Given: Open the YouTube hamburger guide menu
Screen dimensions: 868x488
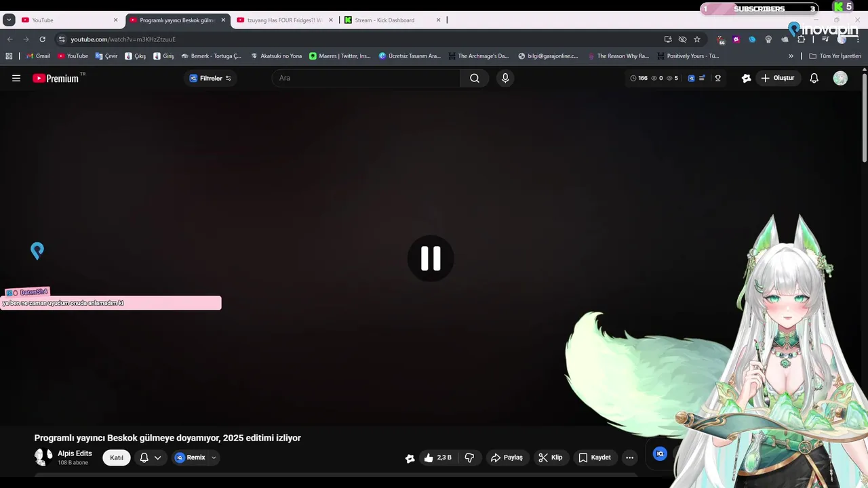Looking at the screenshot, I should pos(16,78).
